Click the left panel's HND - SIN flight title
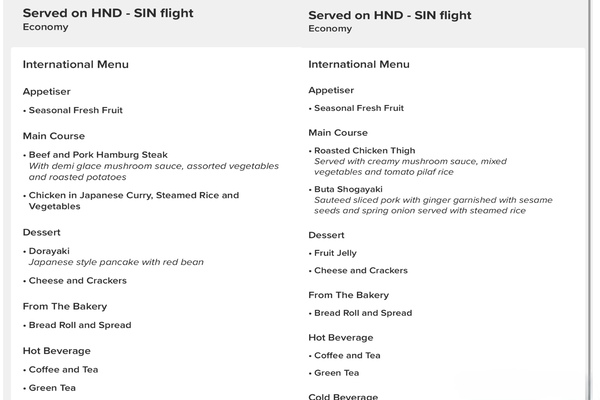600x400 pixels. click(108, 13)
